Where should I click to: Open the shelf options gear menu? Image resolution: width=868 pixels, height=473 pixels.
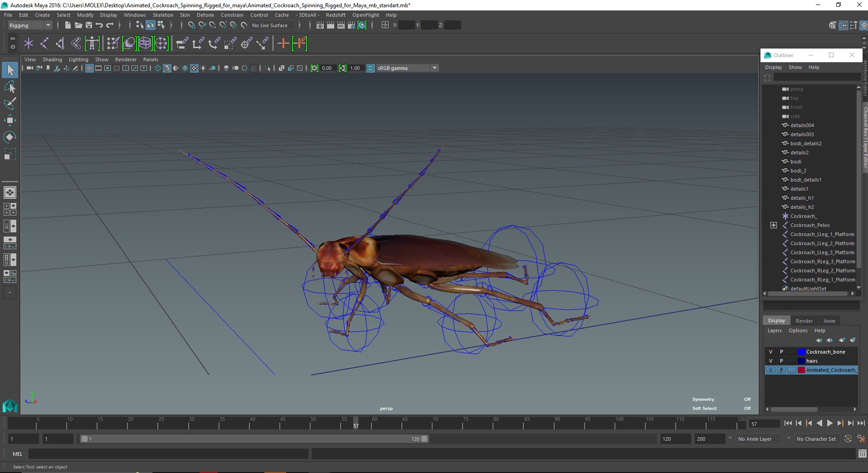click(x=12, y=47)
